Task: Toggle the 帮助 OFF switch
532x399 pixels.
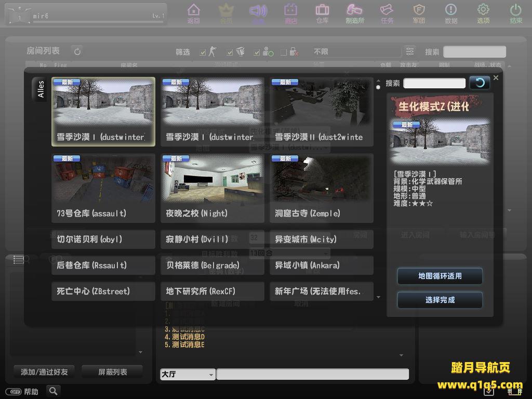Action: pos(14,392)
